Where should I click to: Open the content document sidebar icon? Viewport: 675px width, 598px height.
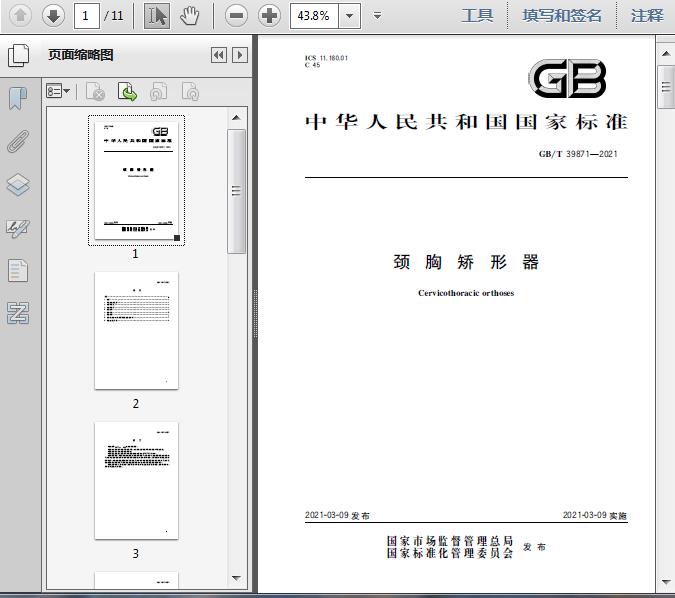pos(18,270)
